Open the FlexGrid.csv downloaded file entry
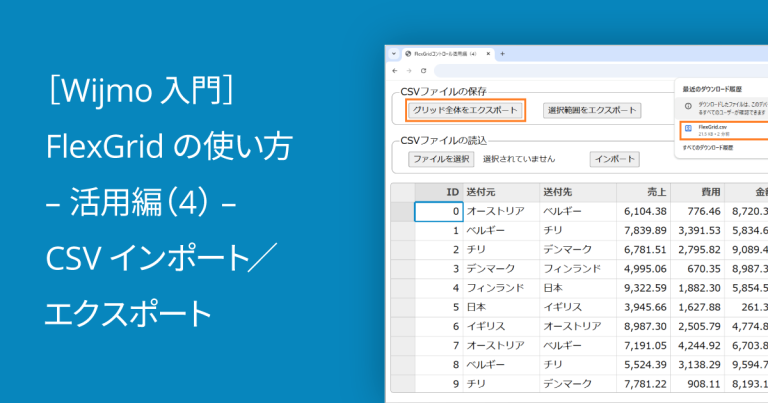The image size is (768, 403). coord(724,130)
